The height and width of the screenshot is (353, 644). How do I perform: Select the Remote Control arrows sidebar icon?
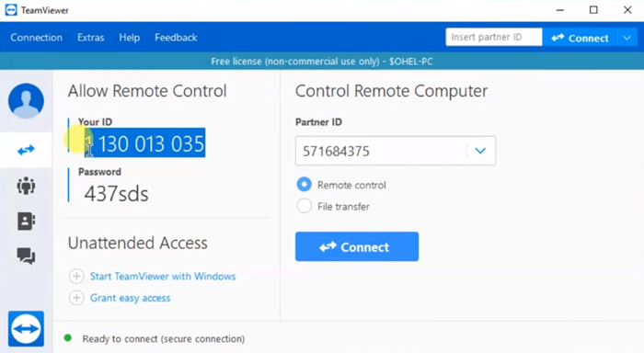(26, 150)
